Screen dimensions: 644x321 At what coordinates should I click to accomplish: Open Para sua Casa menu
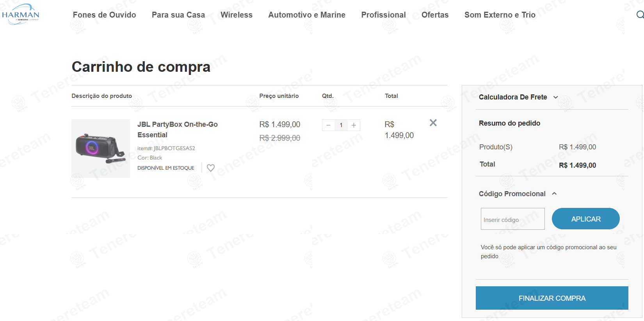178,15
